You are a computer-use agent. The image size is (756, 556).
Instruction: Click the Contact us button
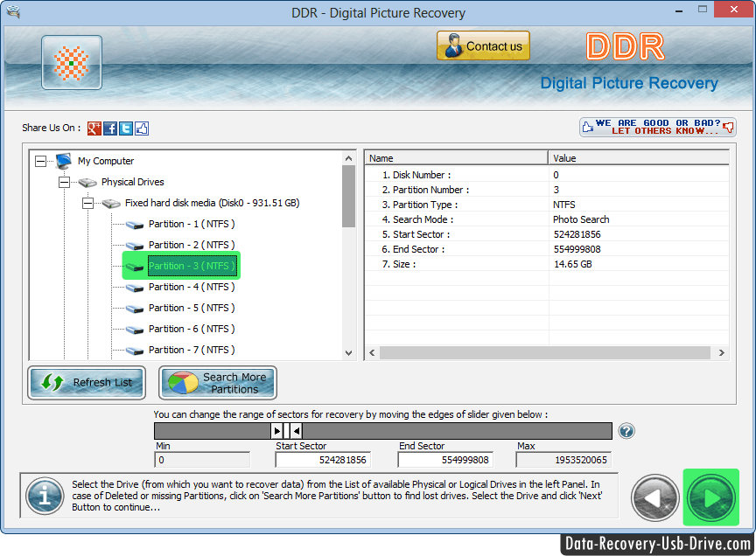coord(483,45)
